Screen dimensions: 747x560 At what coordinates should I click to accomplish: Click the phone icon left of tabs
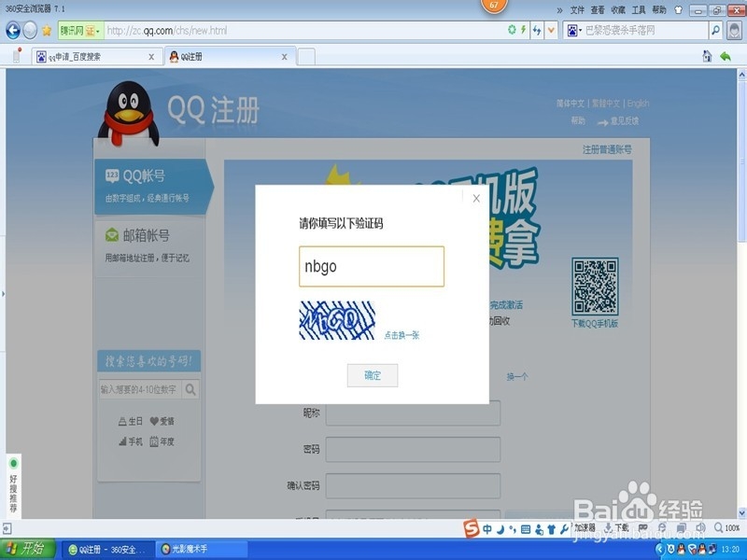coord(17,55)
